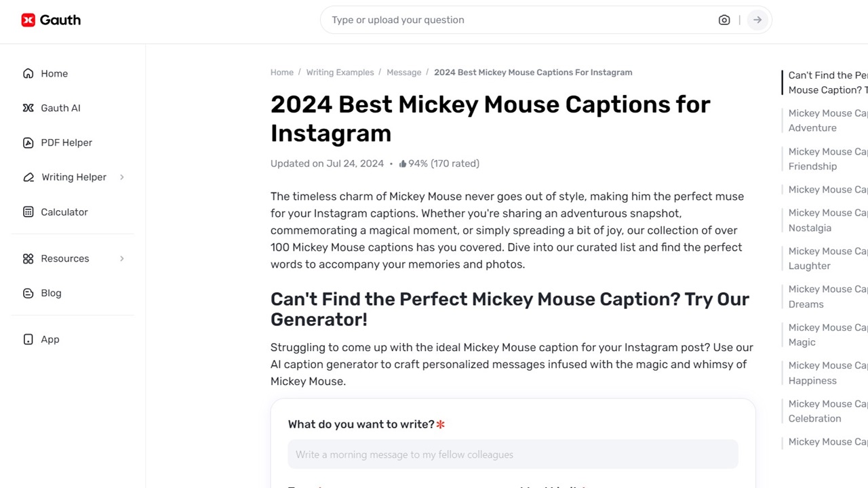Select the Message breadcrumb item
This screenshot has height=488, width=868.
point(403,72)
